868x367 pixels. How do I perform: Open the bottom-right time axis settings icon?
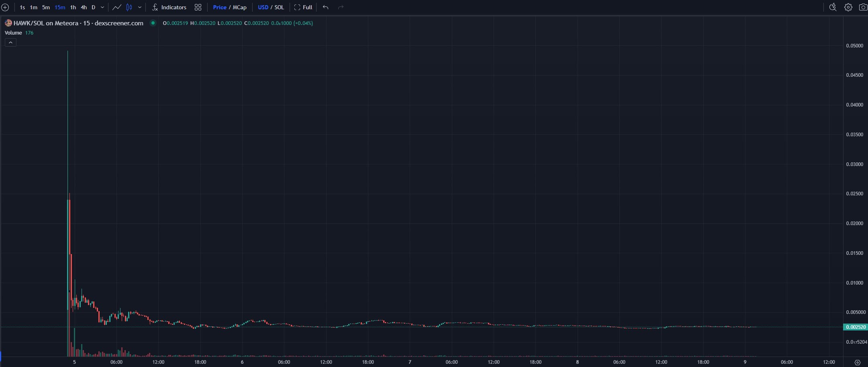(857, 362)
